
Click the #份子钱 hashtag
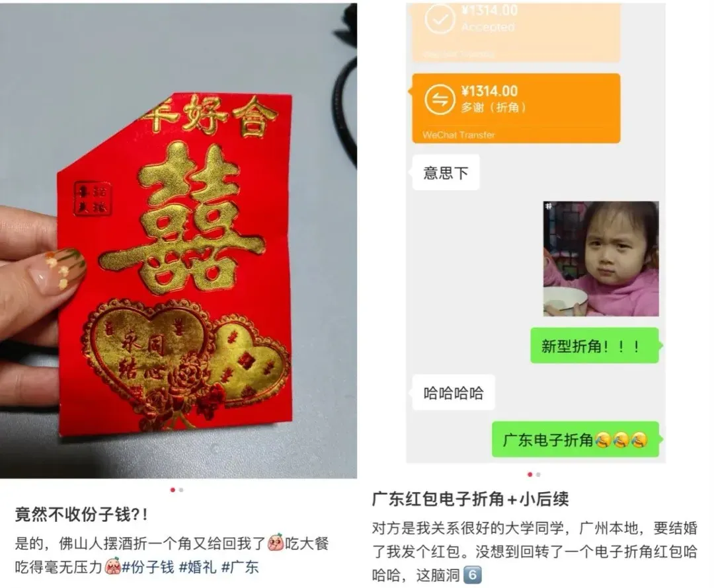click(x=147, y=567)
